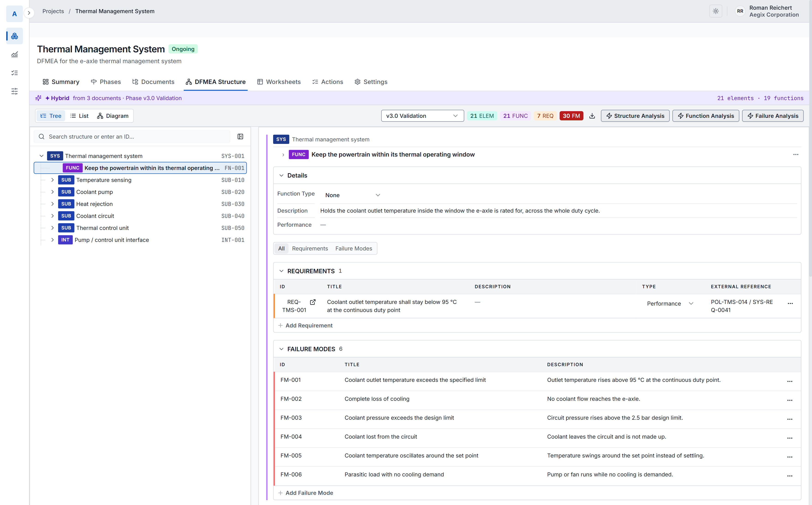Run Failure Analysis

pyautogui.click(x=773, y=116)
